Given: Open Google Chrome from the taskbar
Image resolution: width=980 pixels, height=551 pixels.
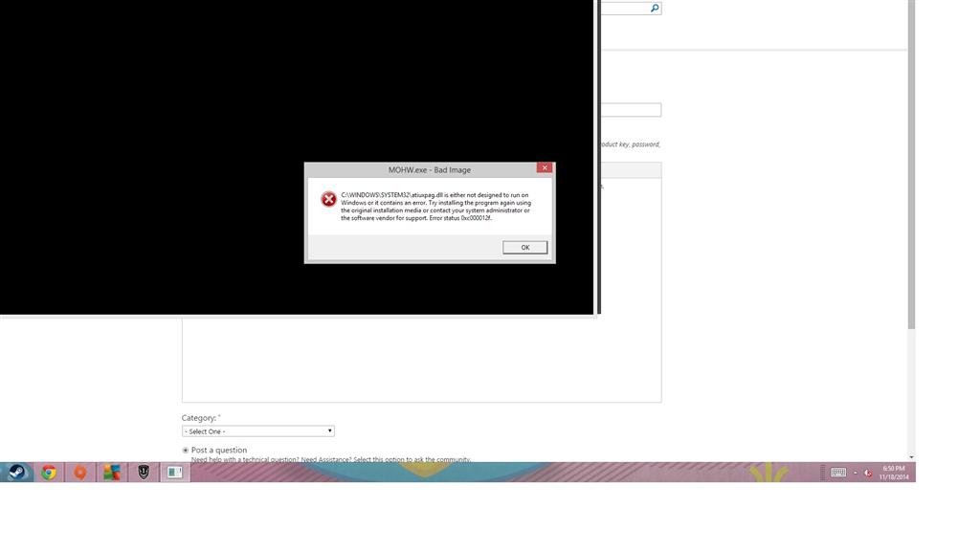Looking at the screenshot, I should point(48,472).
